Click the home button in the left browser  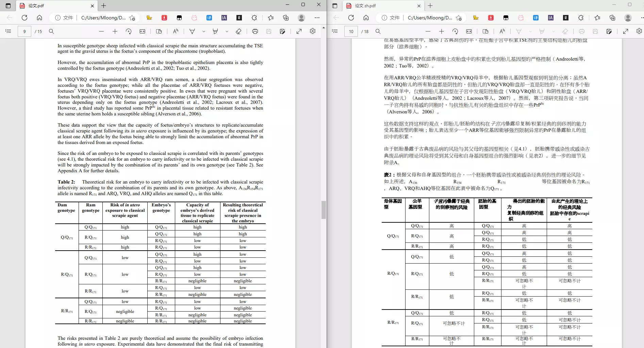[39, 18]
